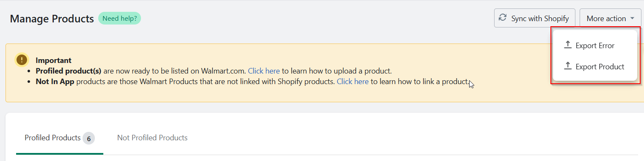Click the bold Not In App text
The width and height of the screenshot is (644, 161).
pos(55,82)
